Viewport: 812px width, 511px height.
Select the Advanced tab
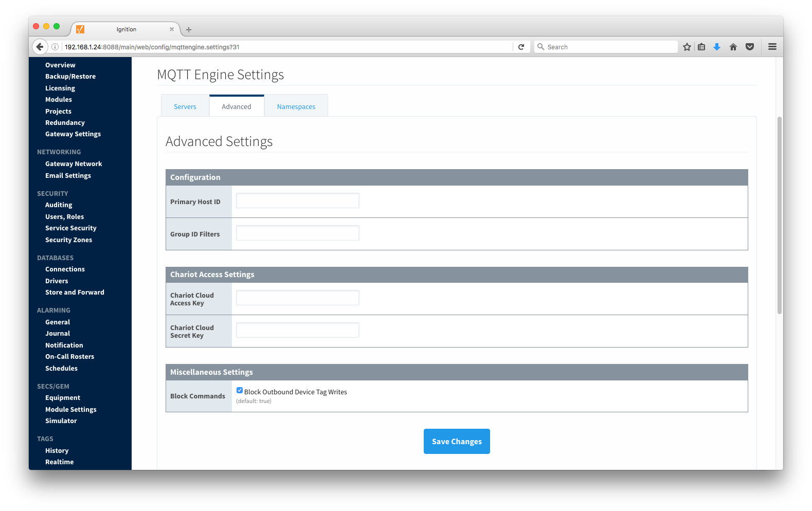point(237,106)
